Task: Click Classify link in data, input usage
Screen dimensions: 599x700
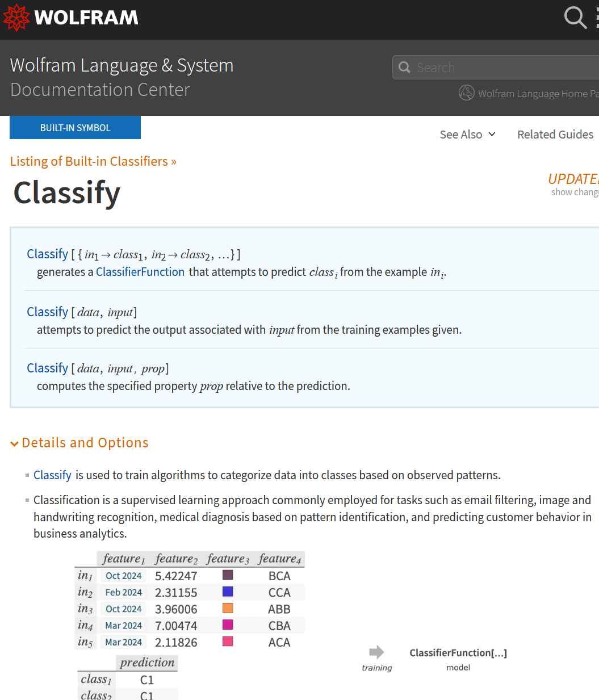Action: coord(47,312)
